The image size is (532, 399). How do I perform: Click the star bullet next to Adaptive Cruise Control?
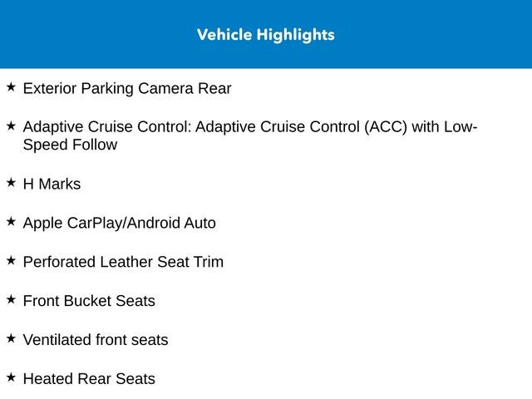(x=11, y=126)
